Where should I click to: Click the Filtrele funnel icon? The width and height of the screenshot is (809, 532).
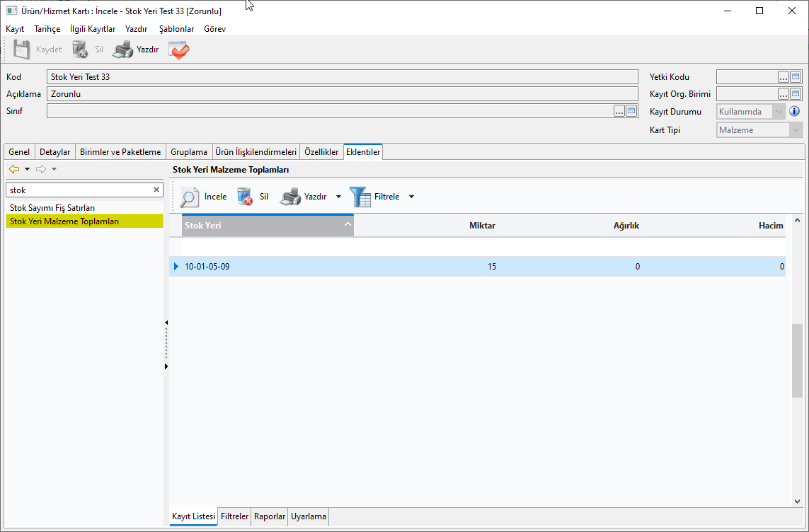[x=360, y=197]
